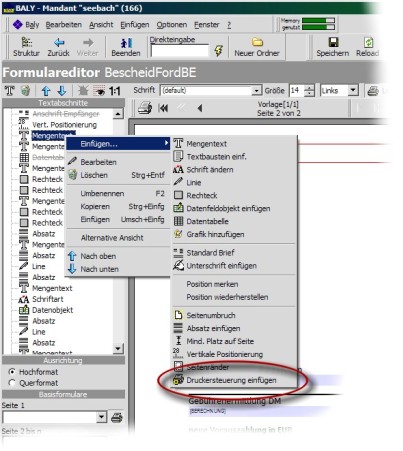Open the Links alignment dropdown

(353, 90)
